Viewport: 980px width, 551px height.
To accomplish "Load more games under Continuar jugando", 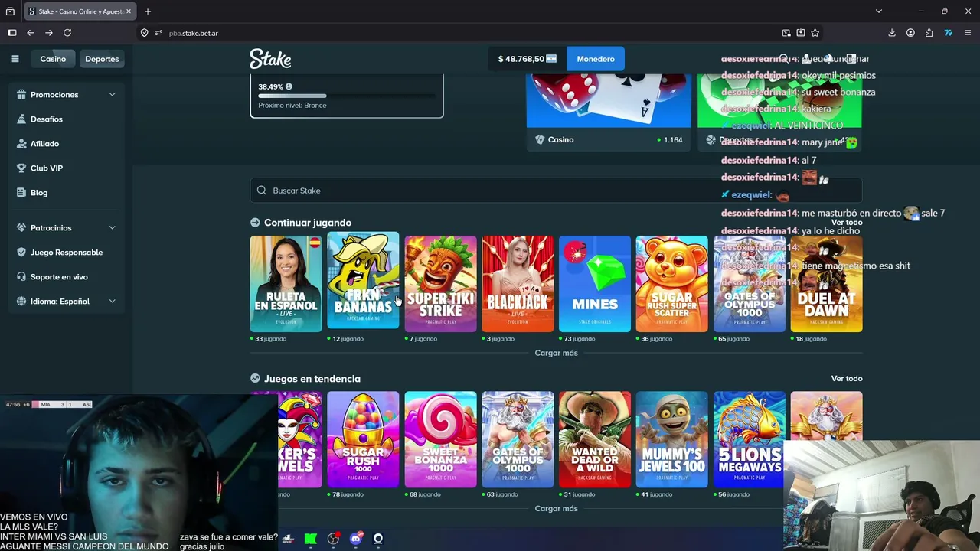I will click(x=556, y=353).
